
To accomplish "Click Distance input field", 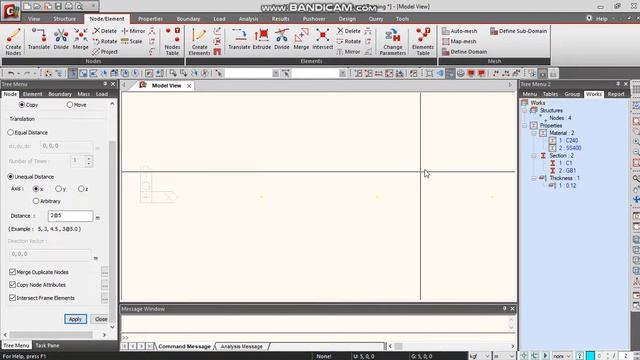I will tap(70, 216).
